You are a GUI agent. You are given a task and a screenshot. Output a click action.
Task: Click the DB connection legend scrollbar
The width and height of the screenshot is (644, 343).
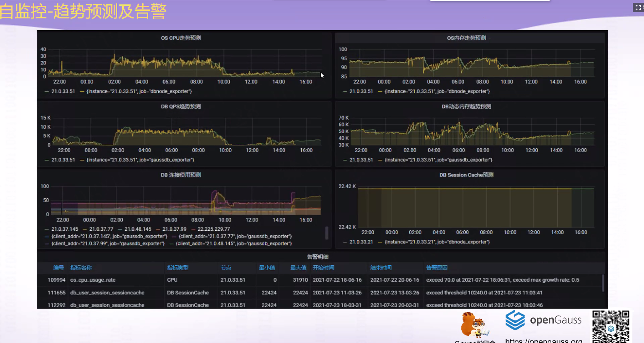tap(326, 233)
